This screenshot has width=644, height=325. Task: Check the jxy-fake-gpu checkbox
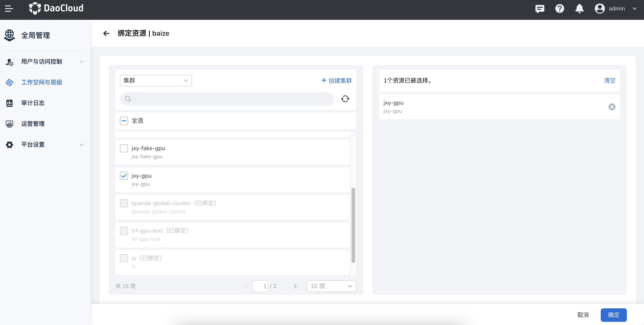[124, 148]
